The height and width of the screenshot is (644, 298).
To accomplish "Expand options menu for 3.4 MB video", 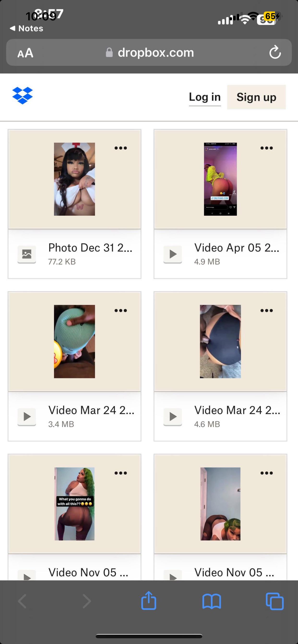I will (121, 310).
